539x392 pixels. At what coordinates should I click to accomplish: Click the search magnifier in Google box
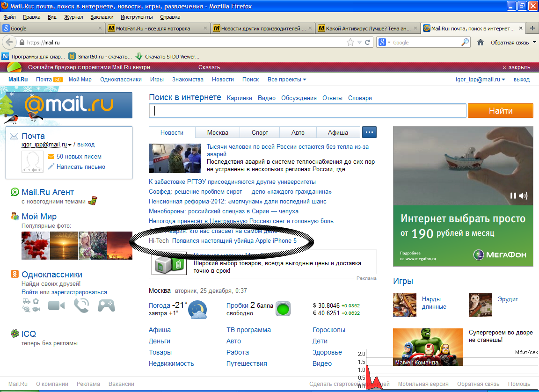coord(465,42)
